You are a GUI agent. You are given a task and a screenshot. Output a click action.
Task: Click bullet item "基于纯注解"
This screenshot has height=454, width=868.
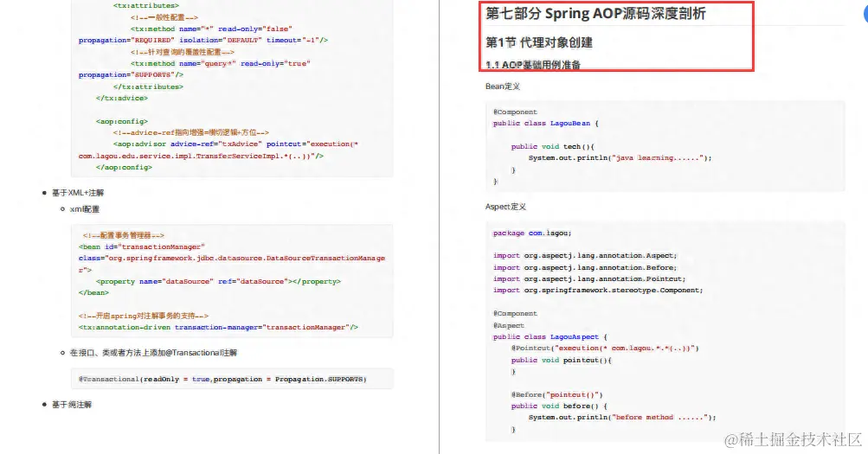coord(72,405)
